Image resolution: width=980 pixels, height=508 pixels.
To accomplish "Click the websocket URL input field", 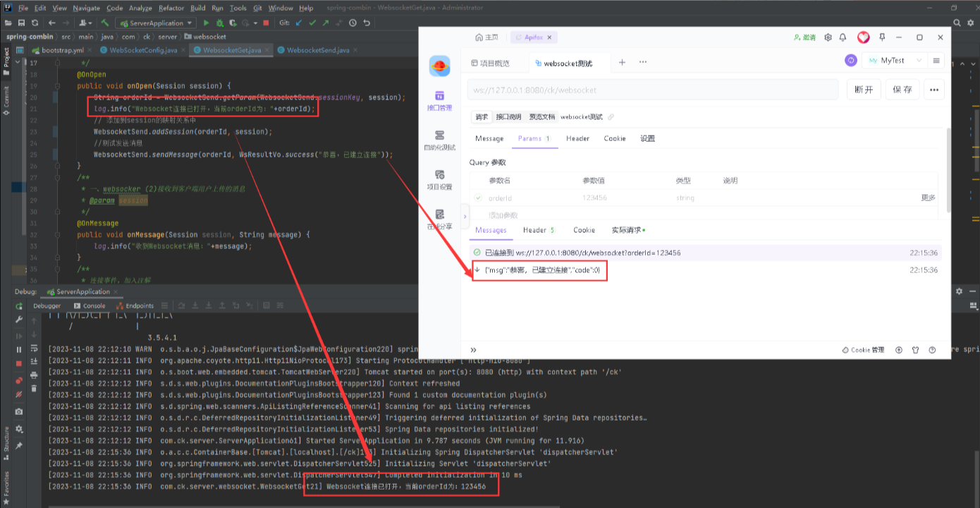I will (652, 90).
